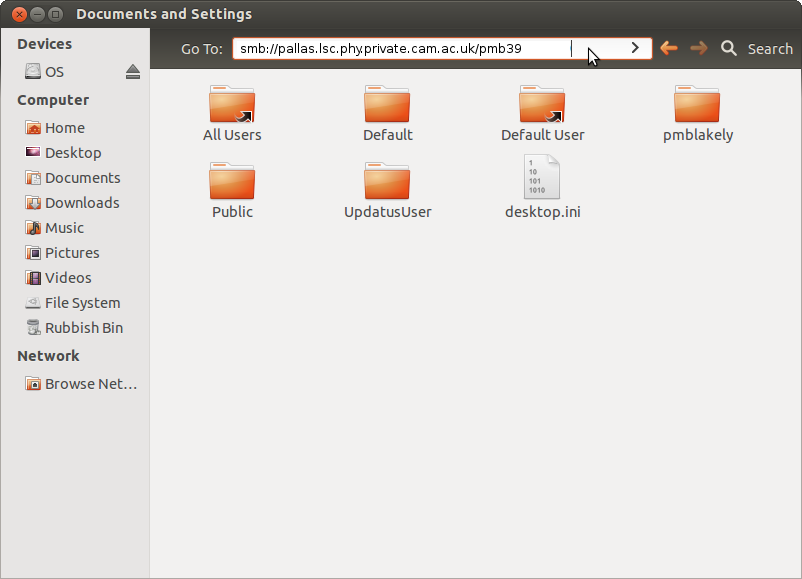This screenshot has height=579, width=802.
Task: Open the All Users folder
Action: [x=232, y=105]
